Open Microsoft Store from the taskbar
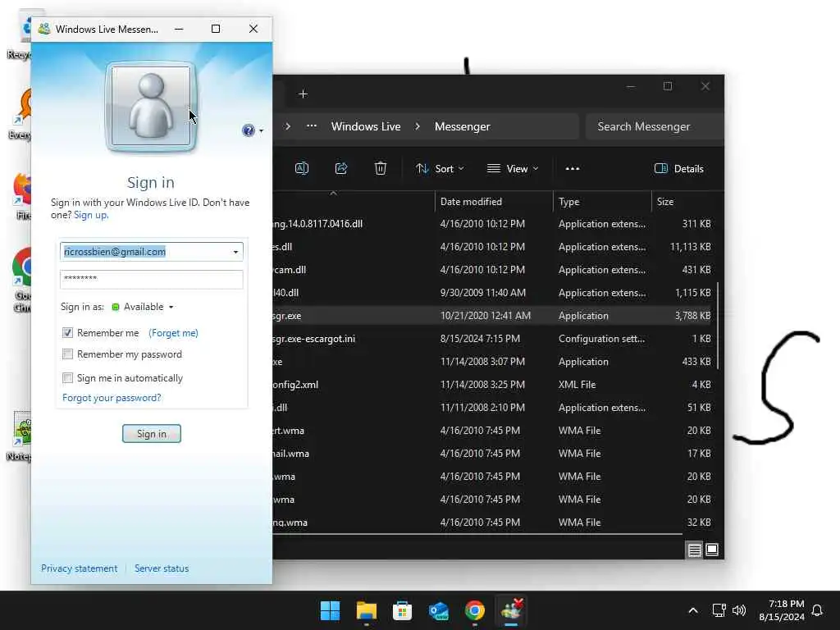 [x=402, y=610]
